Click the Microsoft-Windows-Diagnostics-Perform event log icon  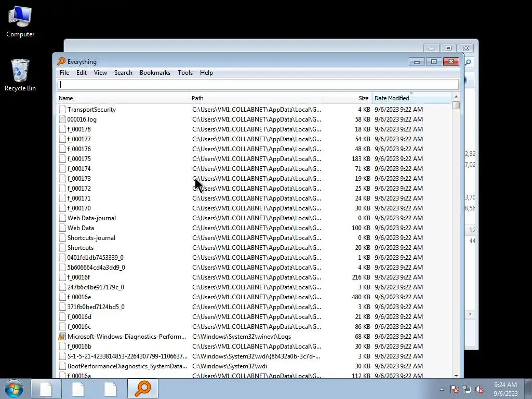[62, 336]
